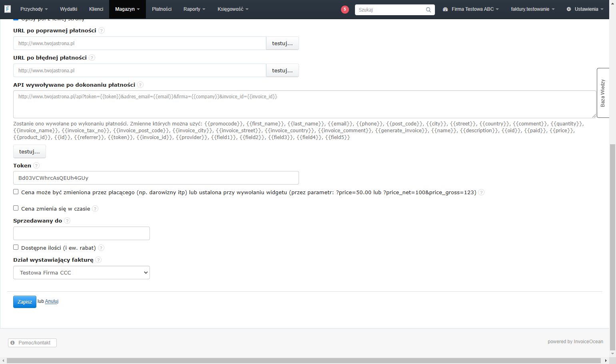Click help icon next to URL po poprawnej płatności
This screenshot has width=616, height=364.
pos(102,30)
